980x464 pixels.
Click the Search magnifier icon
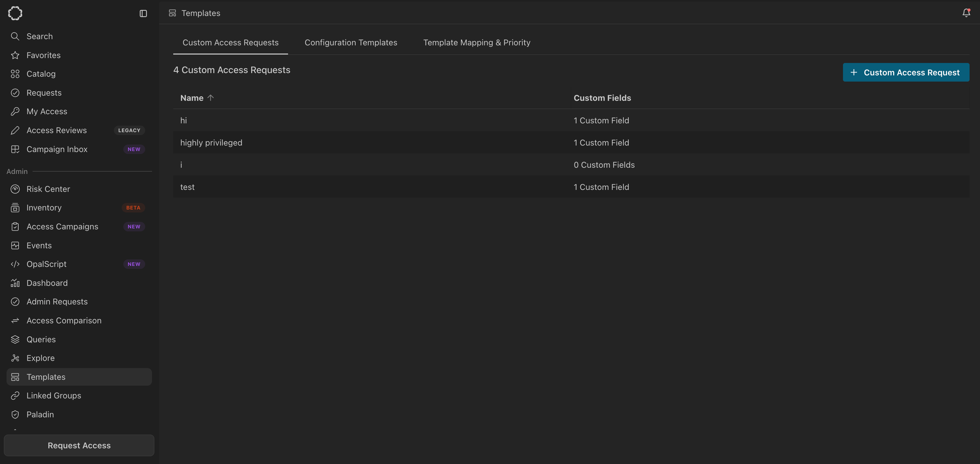click(x=15, y=36)
